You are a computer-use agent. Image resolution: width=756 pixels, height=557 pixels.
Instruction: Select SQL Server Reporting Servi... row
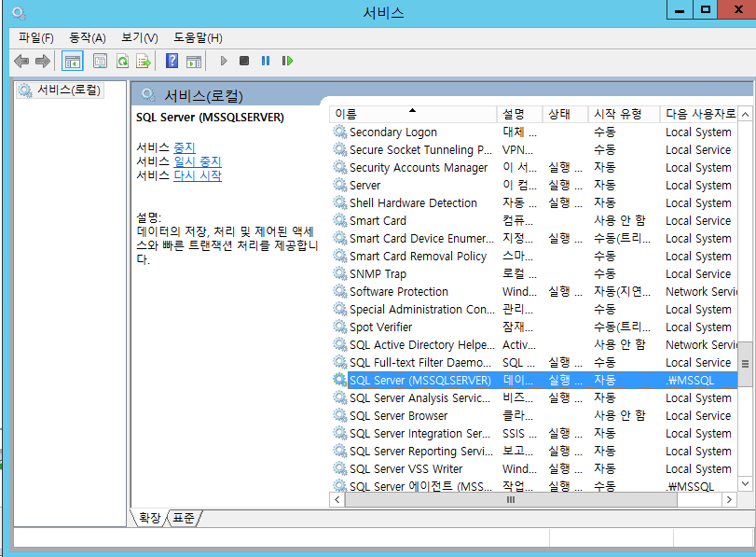(534, 451)
